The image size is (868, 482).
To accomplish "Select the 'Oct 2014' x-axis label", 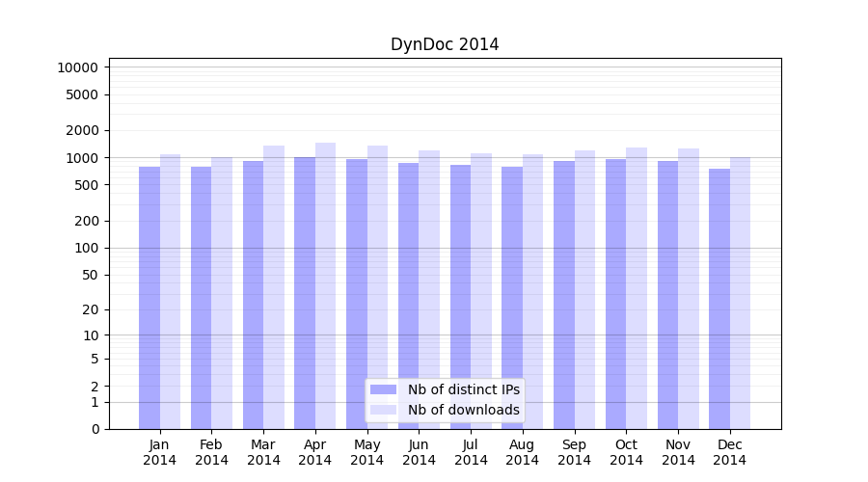I will pos(626,452).
